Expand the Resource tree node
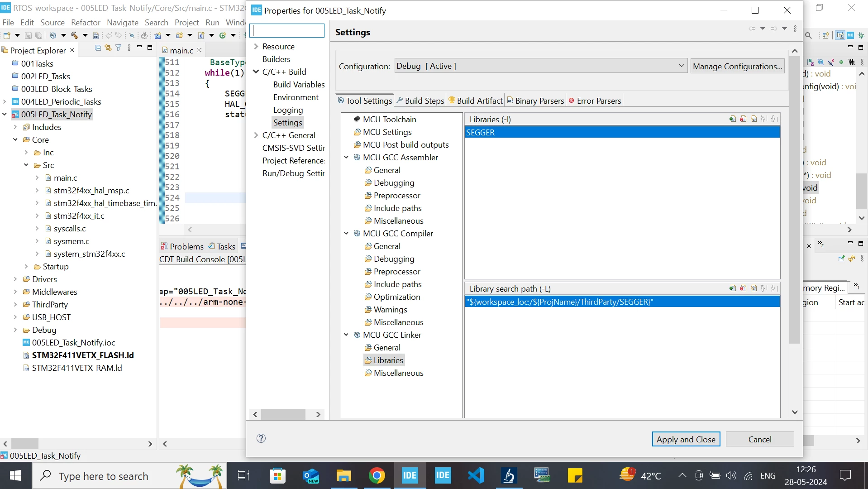The height and width of the screenshot is (489, 868). pos(256,47)
